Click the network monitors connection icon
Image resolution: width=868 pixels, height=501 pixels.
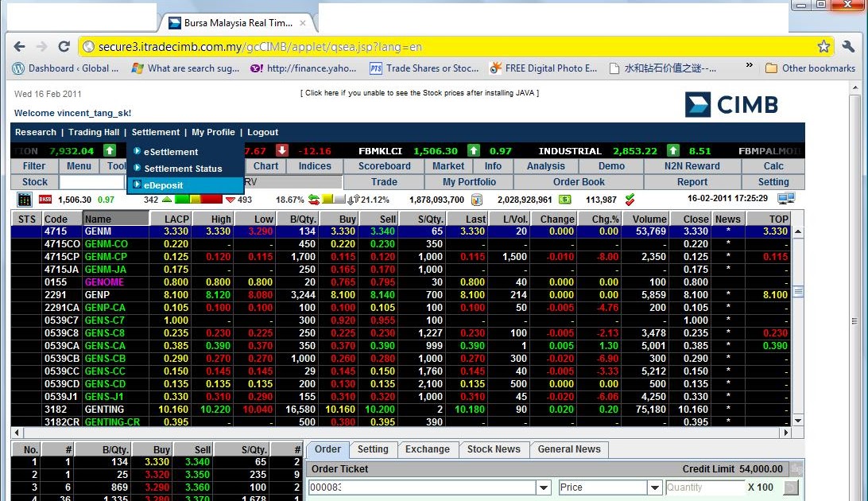coord(786,198)
